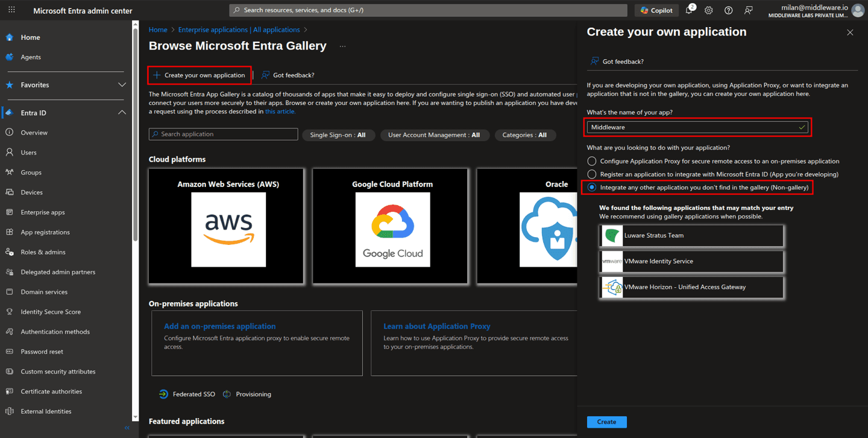Click the blue Create button

[x=606, y=422]
